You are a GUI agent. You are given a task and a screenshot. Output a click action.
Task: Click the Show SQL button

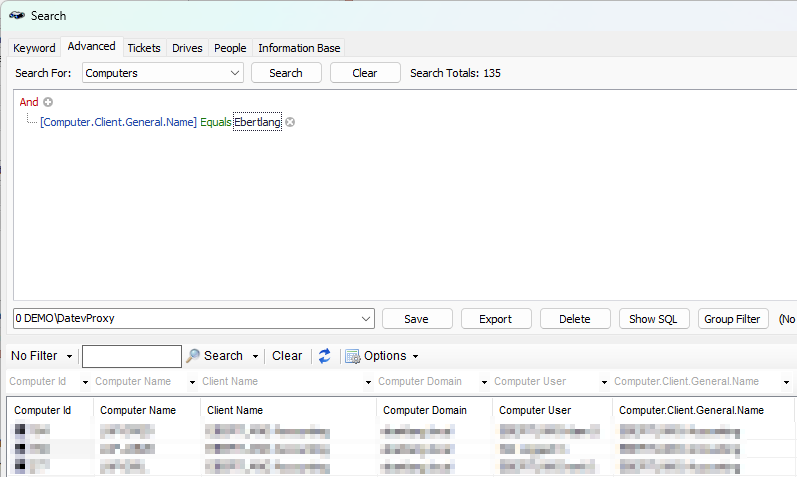(x=654, y=319)
